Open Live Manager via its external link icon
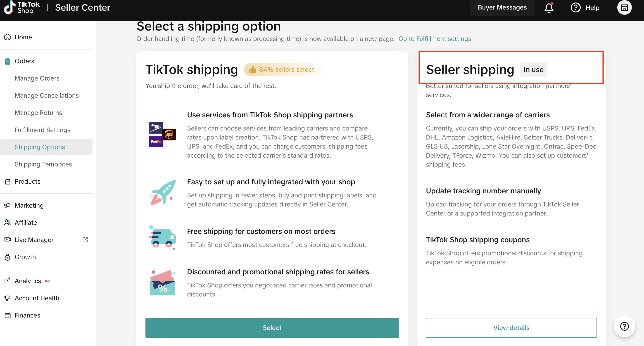 point(85,239)
